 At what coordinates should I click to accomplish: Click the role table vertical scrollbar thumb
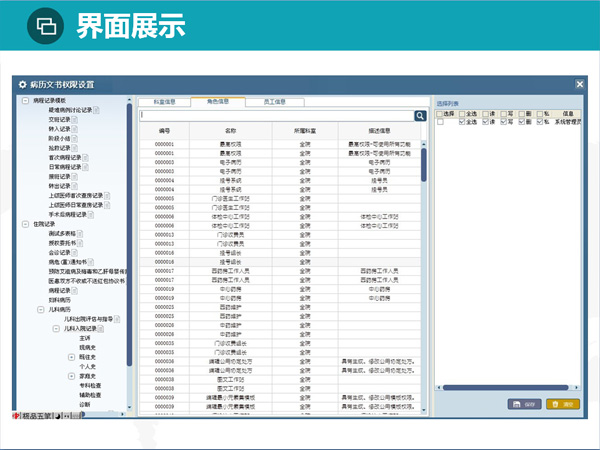coord(424,165)
